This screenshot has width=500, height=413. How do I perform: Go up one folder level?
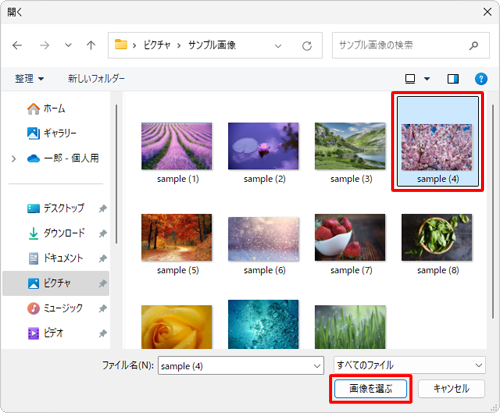91,45
